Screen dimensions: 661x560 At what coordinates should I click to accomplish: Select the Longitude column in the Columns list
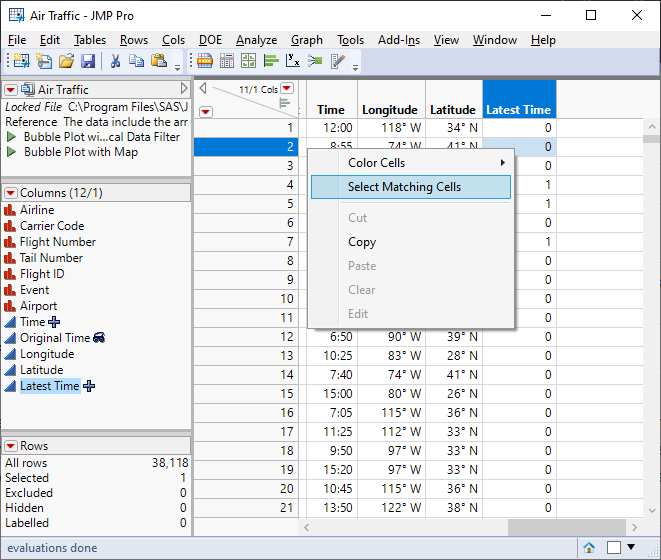47,354
